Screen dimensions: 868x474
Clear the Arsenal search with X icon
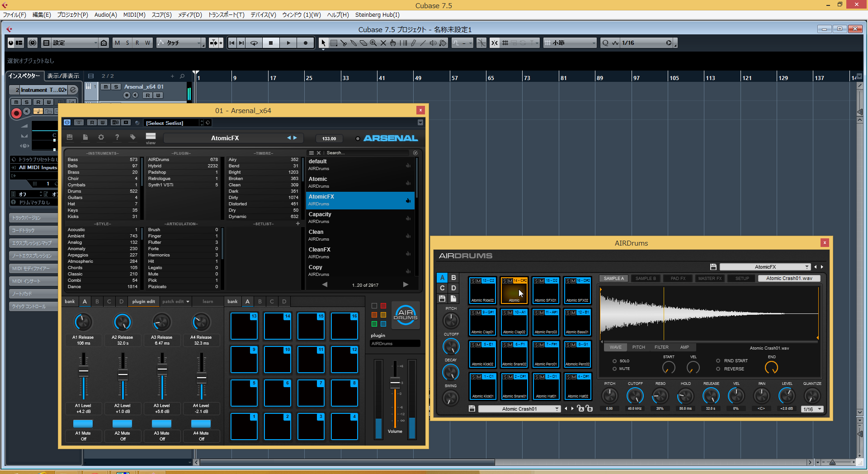click(x=319, y=153)
